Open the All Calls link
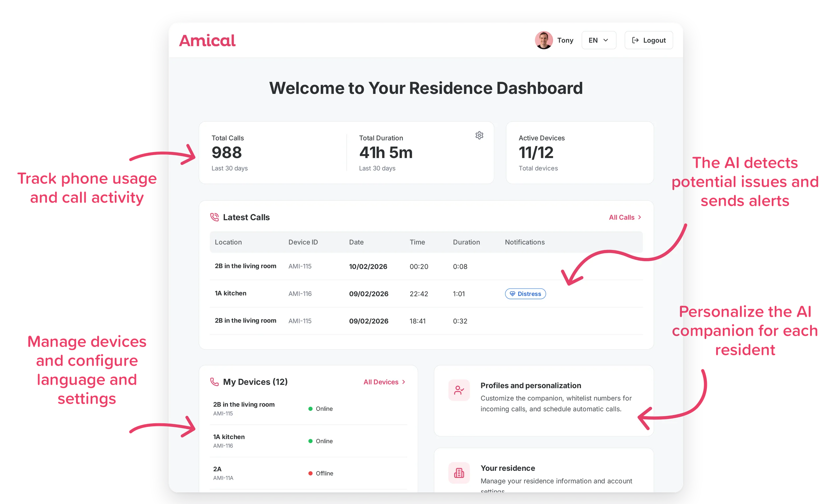 click(625, 217)
